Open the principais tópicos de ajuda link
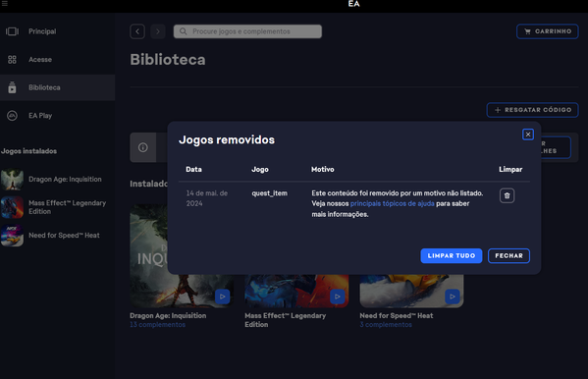The image size is (588, 379). point(393,203)
